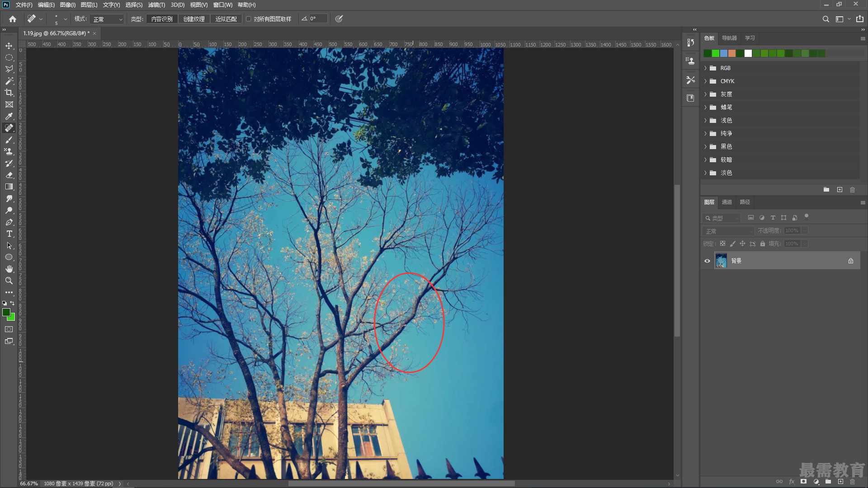Select the Frame tool

9,104
